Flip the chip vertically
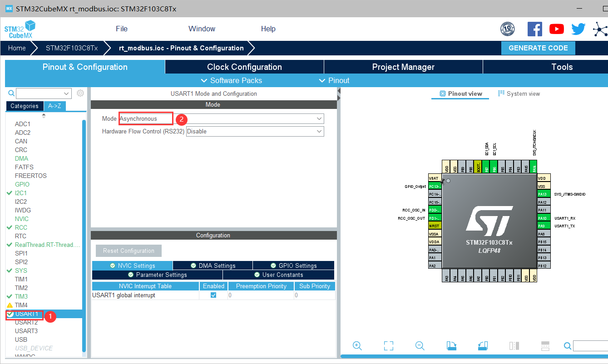Viewport: 608px width, 364px height. click(x=545, y=346)
